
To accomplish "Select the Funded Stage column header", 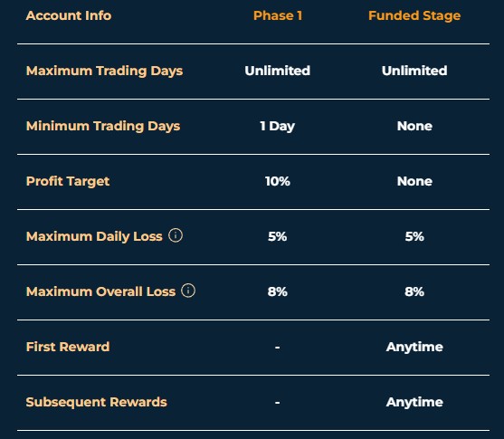I will [x=414, y=15].
